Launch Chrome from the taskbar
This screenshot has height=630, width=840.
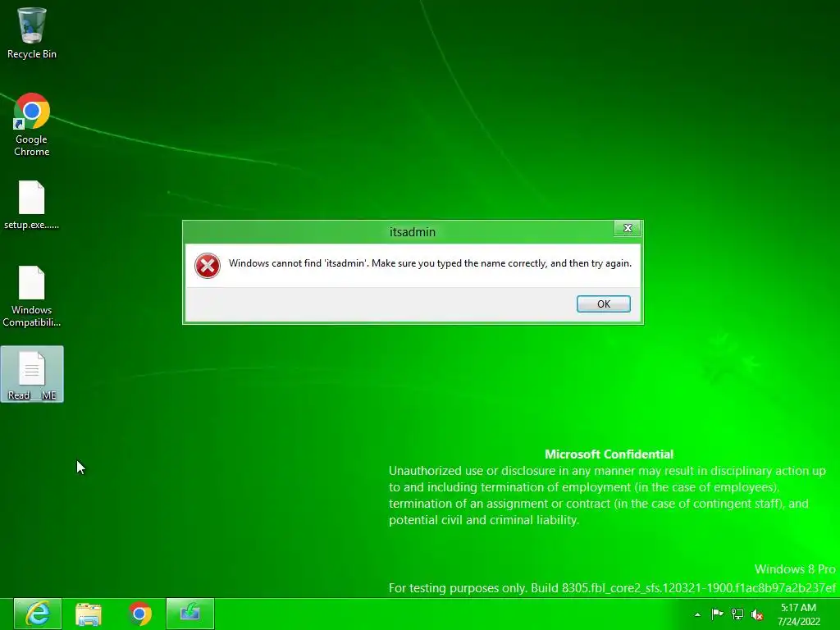139,614
